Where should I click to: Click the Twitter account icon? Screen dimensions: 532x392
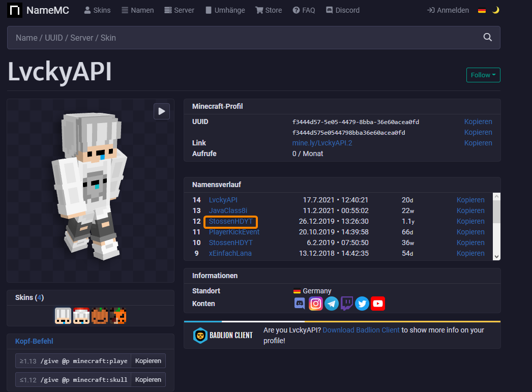tap(362, 304)
